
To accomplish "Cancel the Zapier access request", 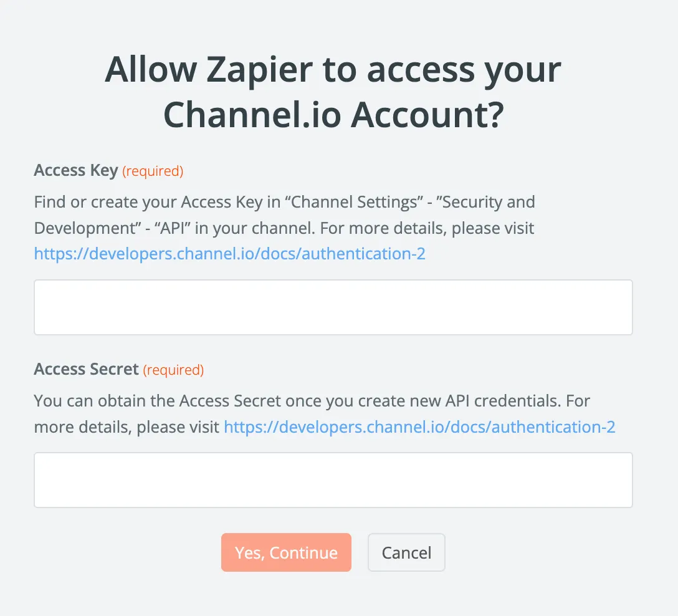I will [x=406, y=552].
